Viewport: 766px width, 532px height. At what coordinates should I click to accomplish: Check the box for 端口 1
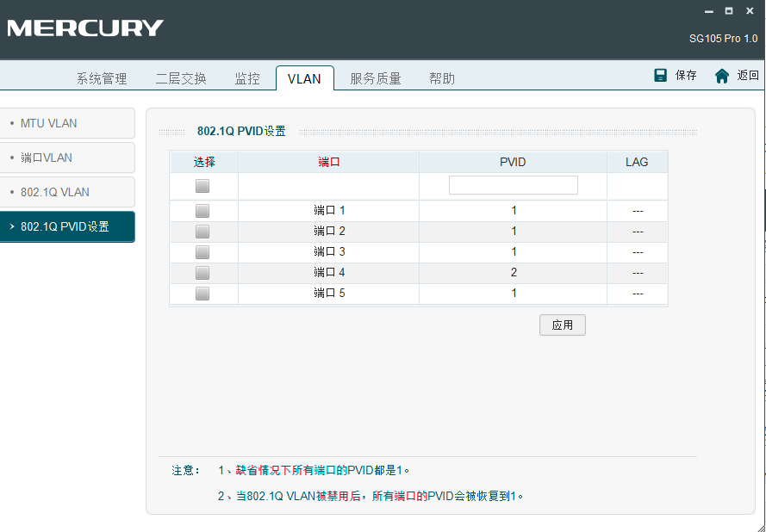(202, 211)
